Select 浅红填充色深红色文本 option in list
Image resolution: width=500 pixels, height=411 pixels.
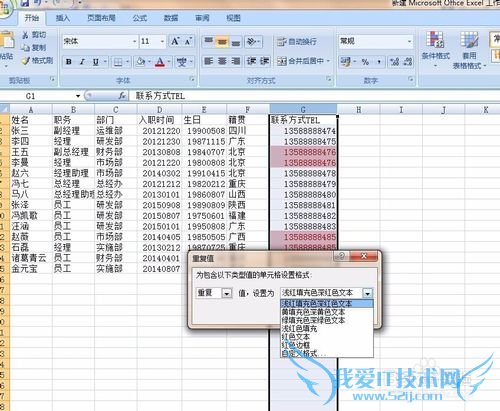(x=327, y=304)
